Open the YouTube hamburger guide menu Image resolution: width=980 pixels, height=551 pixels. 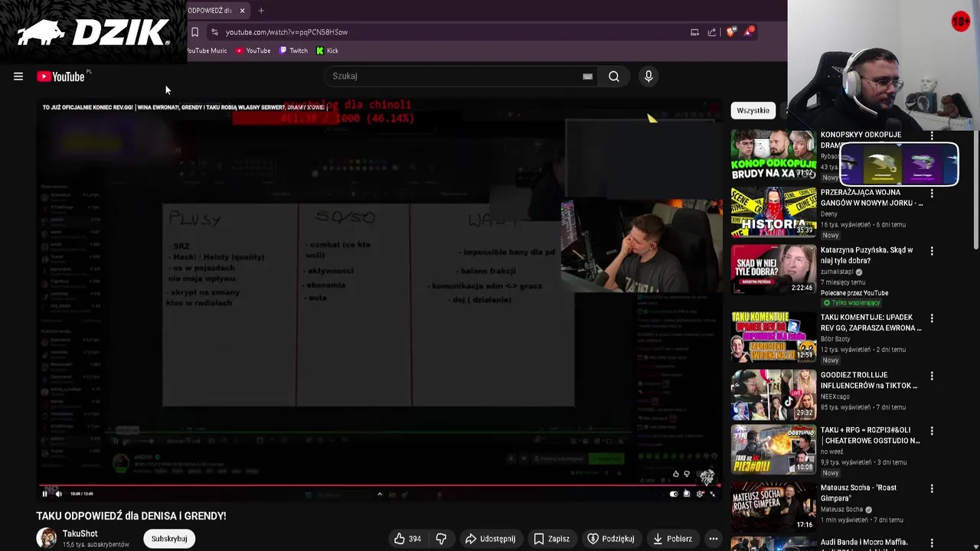point(18,77)
